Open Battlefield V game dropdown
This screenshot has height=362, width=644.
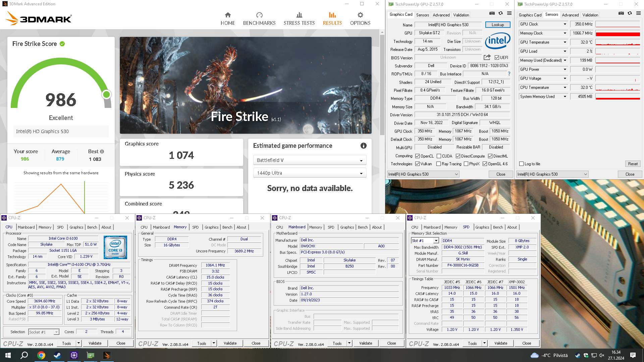pyautogui.click(x=310, y=160)
